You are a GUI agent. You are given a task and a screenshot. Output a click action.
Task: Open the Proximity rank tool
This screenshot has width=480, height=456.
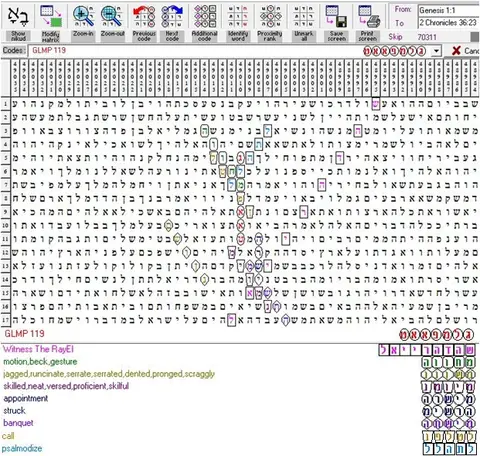(270, 16)
